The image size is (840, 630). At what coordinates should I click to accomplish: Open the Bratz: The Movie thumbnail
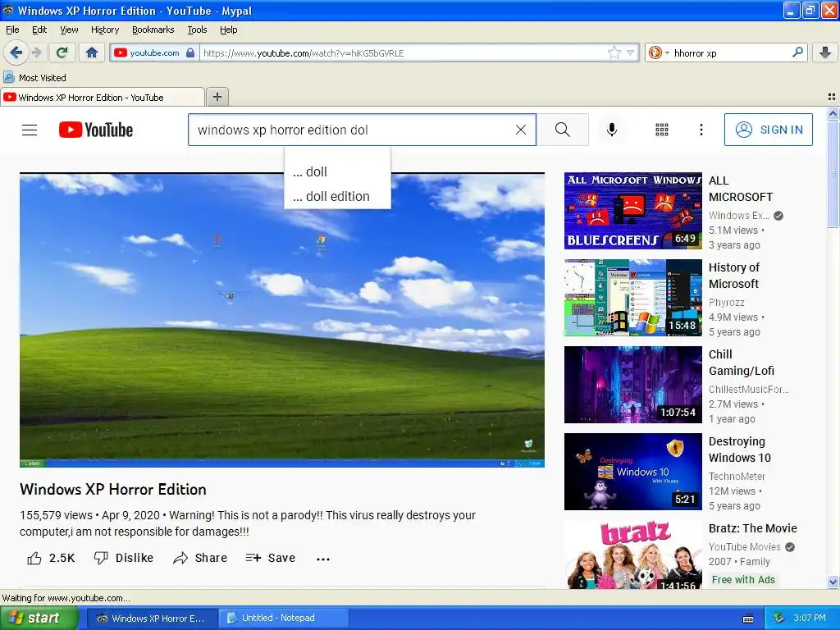tap(632, 555)
